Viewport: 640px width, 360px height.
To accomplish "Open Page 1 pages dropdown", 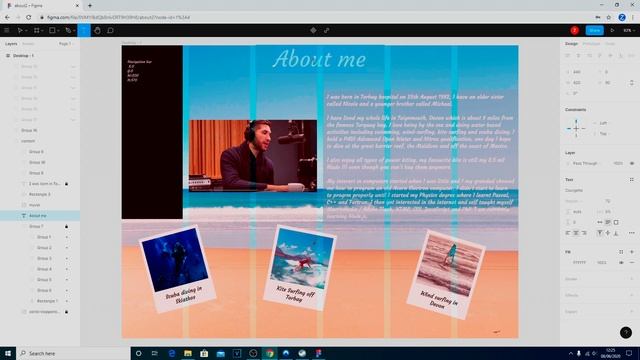I will [66, 44].
